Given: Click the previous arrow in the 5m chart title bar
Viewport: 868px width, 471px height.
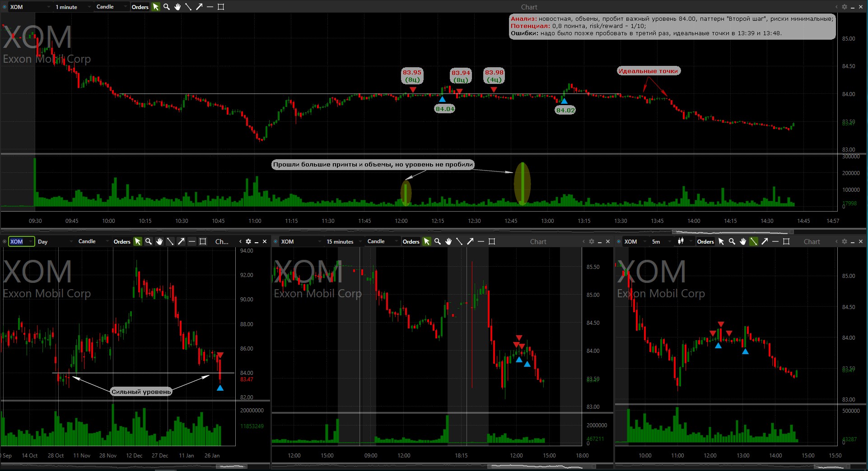Looking at the screenshot, I should [x=836, y=241].
